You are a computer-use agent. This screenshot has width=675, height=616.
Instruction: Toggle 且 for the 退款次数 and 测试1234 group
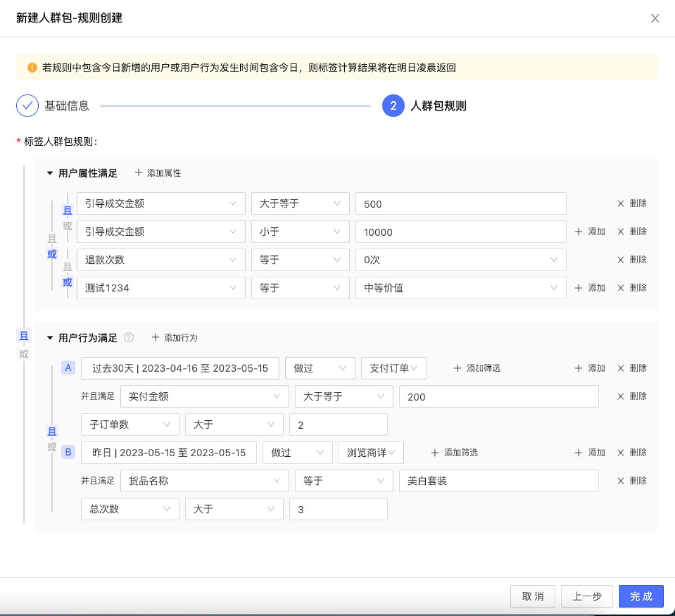point(67,267)
